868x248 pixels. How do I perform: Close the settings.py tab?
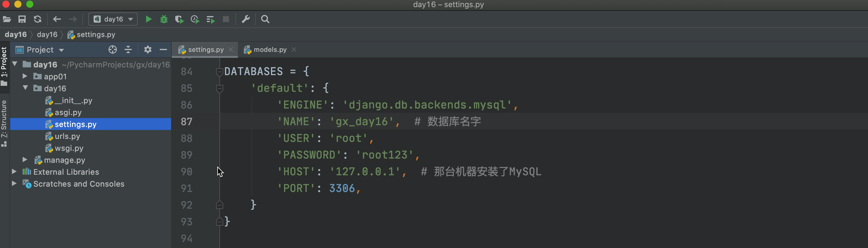(231, 49)
